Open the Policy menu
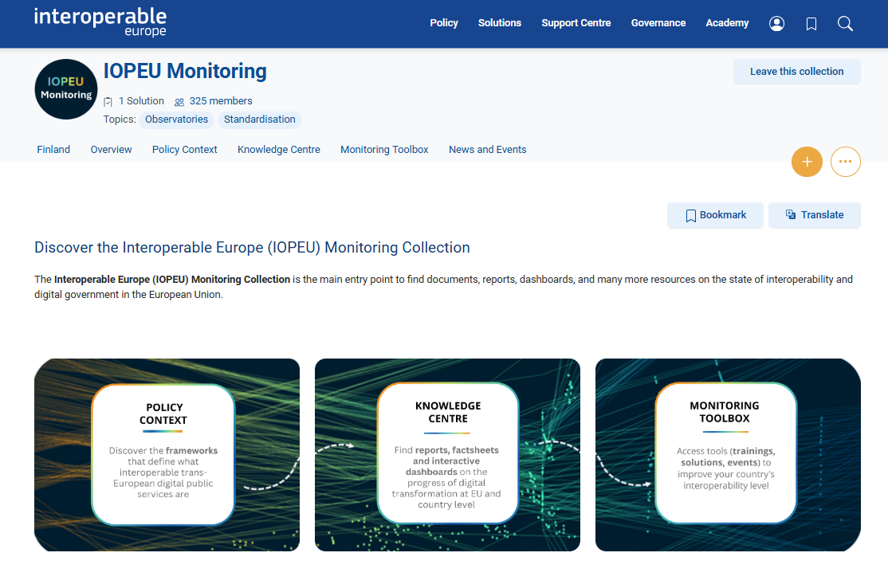Image resolution: width=888 pixels, height=588 pixels. tap(443, 23)
